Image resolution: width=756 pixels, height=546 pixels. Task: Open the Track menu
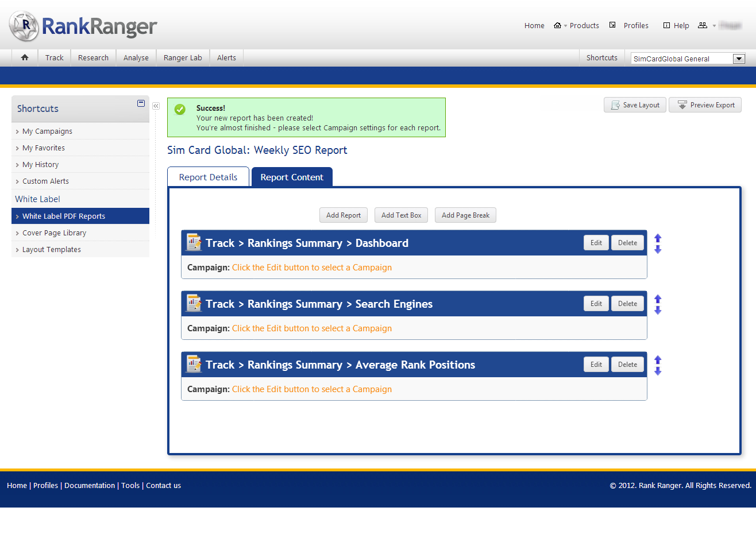tap(55, 57)
